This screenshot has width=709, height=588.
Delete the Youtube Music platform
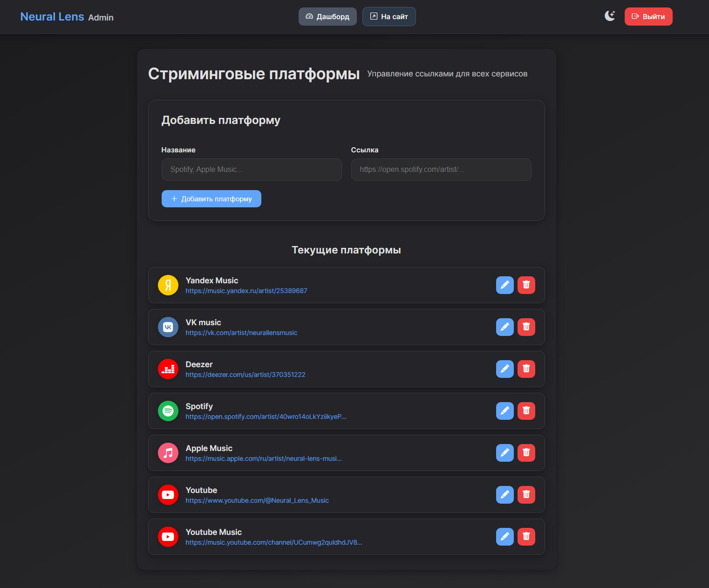coord(526,537)
